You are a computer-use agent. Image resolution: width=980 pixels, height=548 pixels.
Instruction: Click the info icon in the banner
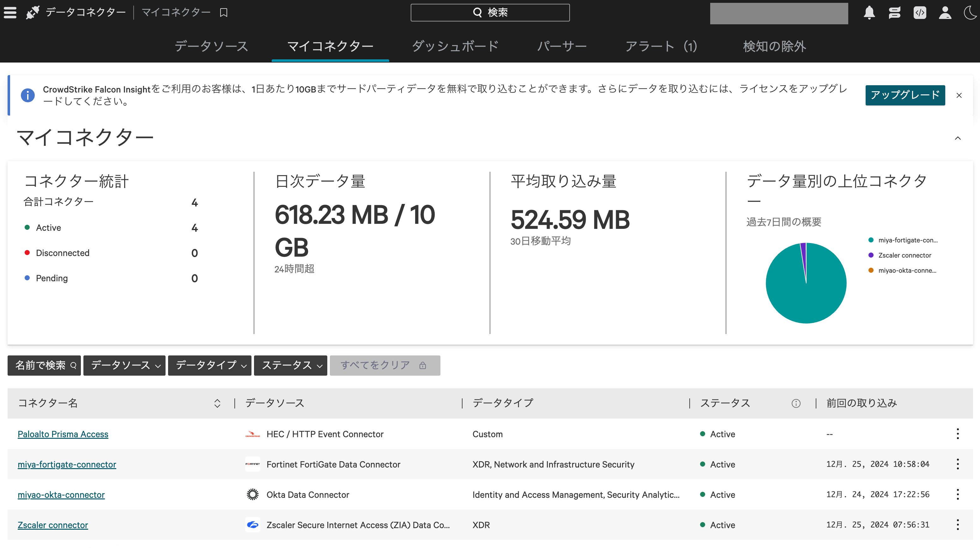(x=28, y=95)
